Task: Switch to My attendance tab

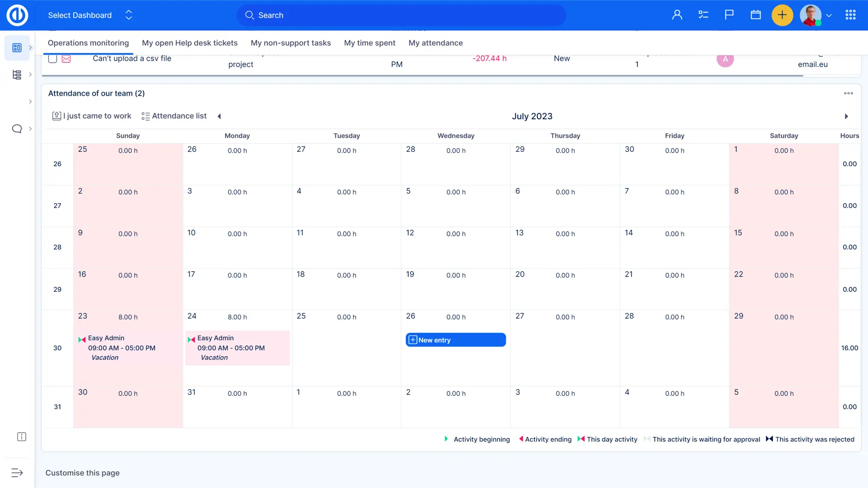Action: click(435, 43)
